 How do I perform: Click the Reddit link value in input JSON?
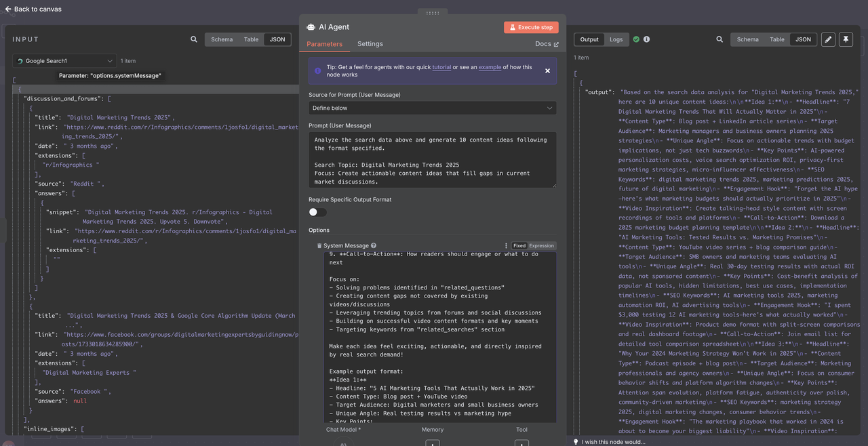click(x=180, y=131)
